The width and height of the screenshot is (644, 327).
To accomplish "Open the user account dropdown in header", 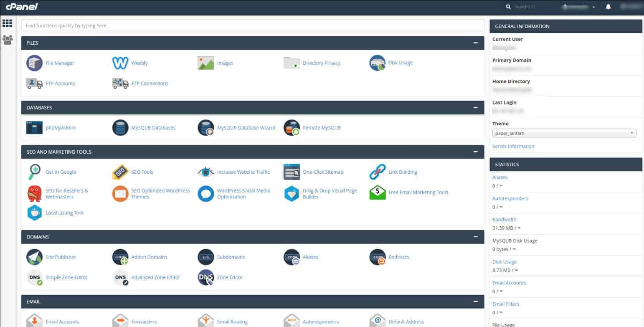I will coord(579,7).
